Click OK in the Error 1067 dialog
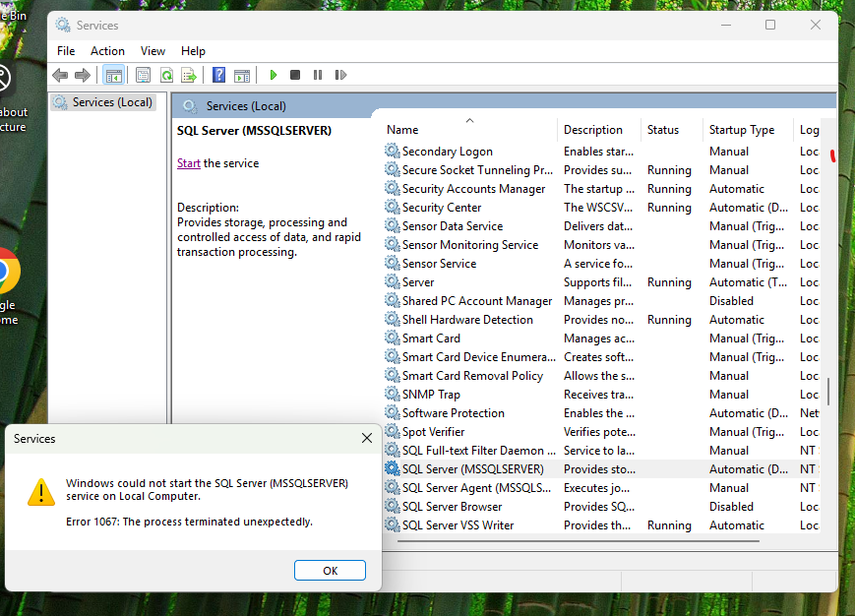The image size is (855, 616). 330,570
